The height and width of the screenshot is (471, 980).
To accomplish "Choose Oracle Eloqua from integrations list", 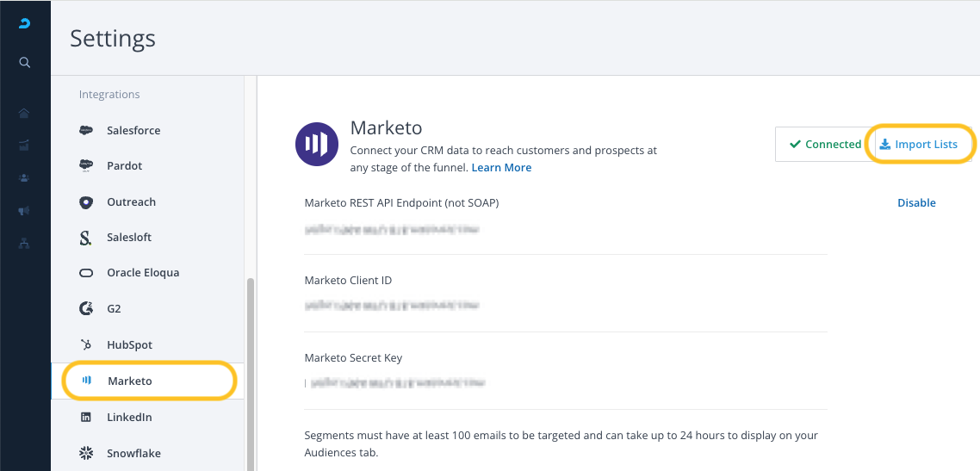I will click(x=142, y=273).
